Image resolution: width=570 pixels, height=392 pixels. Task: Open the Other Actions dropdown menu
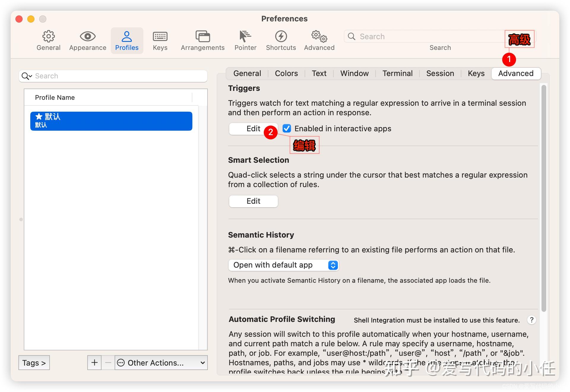(x=161, y=363)
